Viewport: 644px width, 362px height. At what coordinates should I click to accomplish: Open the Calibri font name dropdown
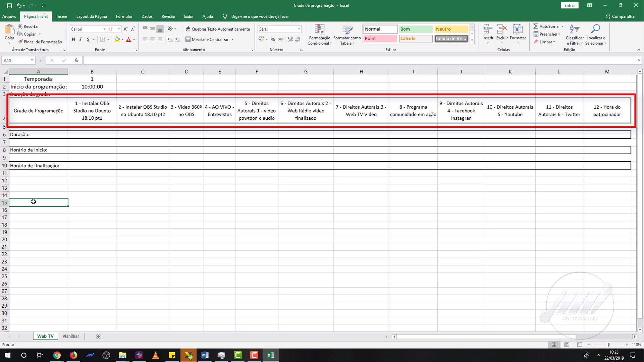click(x=104, y=29)
